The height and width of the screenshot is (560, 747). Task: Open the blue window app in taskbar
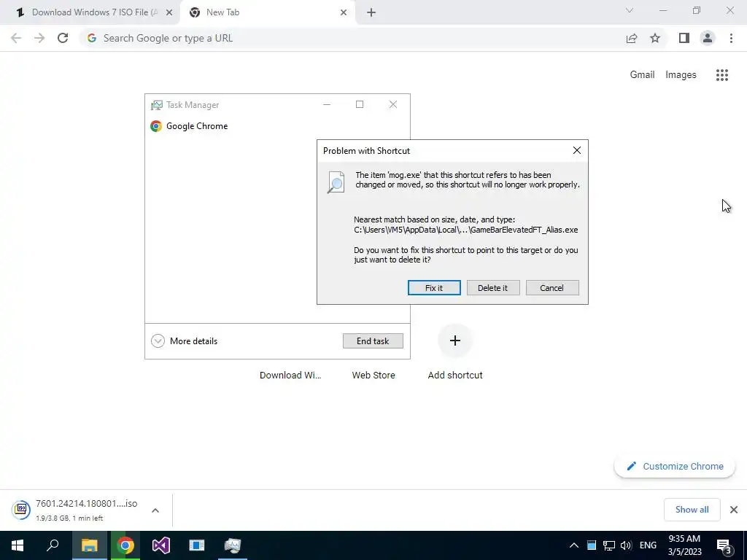click(197, 545)
